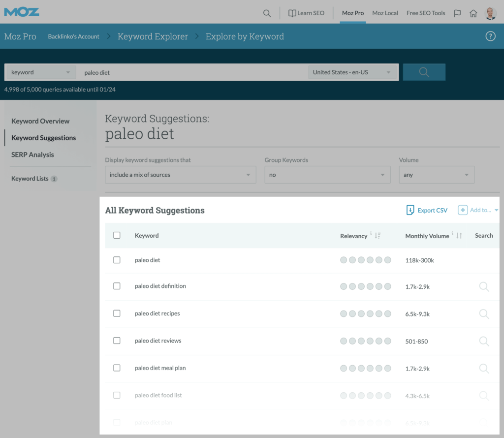Click the user profile avatar
Viewport: 504px width, 438px height.
(490, 13)
